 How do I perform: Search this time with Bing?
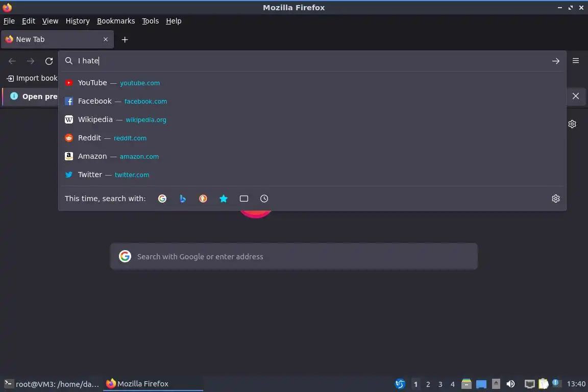(183, 199)
